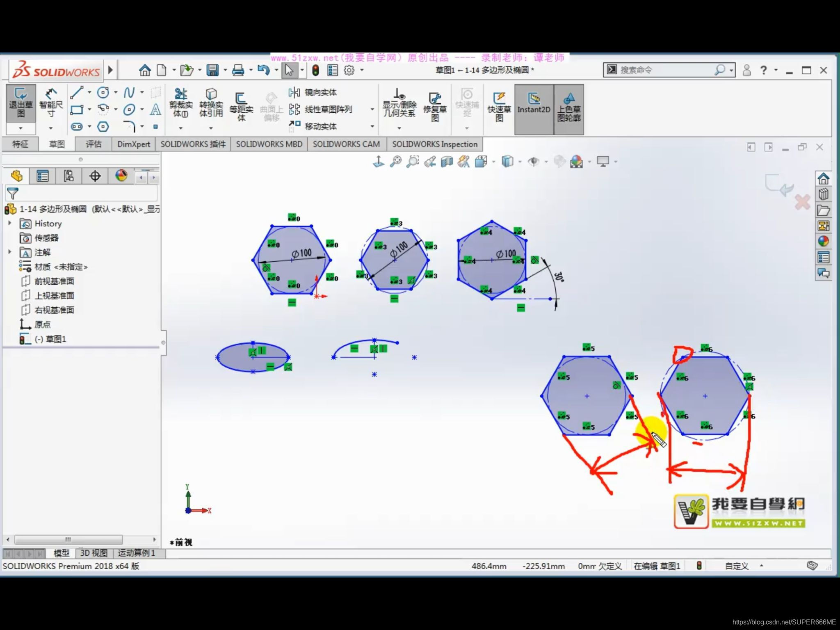The image size is (840, 630).
Task: Switch to the SOLIDWORKS CAM tab
Action: click(346, 144)
